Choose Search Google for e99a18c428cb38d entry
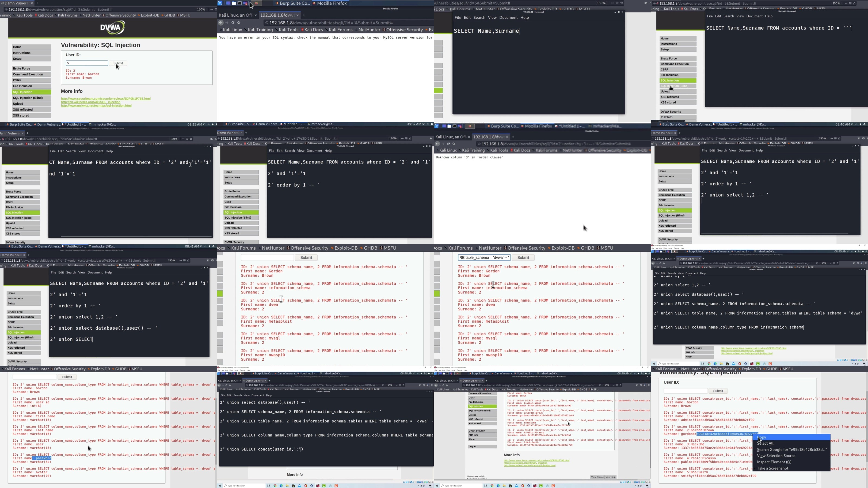Screen dimensions: 868x488 click(x=792, y=450)
